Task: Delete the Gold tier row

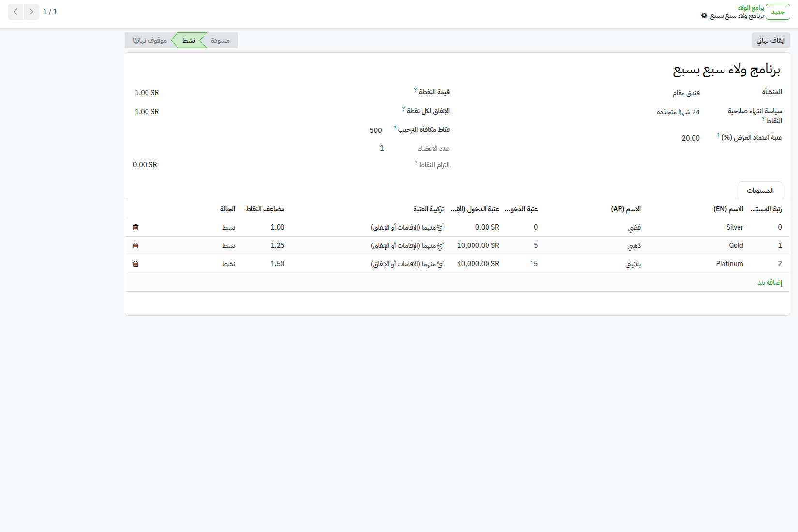Action: click(136, 245)
